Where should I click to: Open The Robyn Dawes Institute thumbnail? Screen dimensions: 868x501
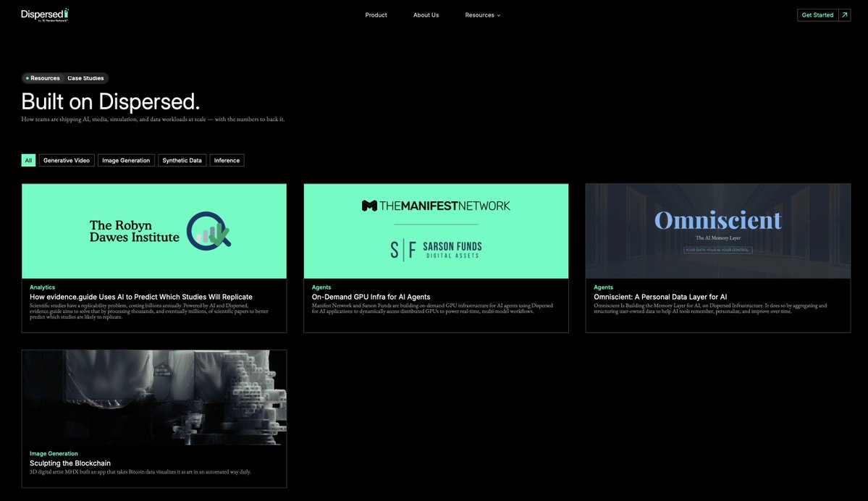[154, 231]
